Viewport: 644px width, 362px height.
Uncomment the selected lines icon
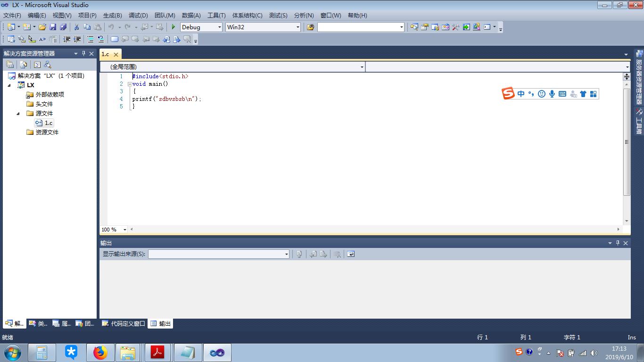(101, 39)
